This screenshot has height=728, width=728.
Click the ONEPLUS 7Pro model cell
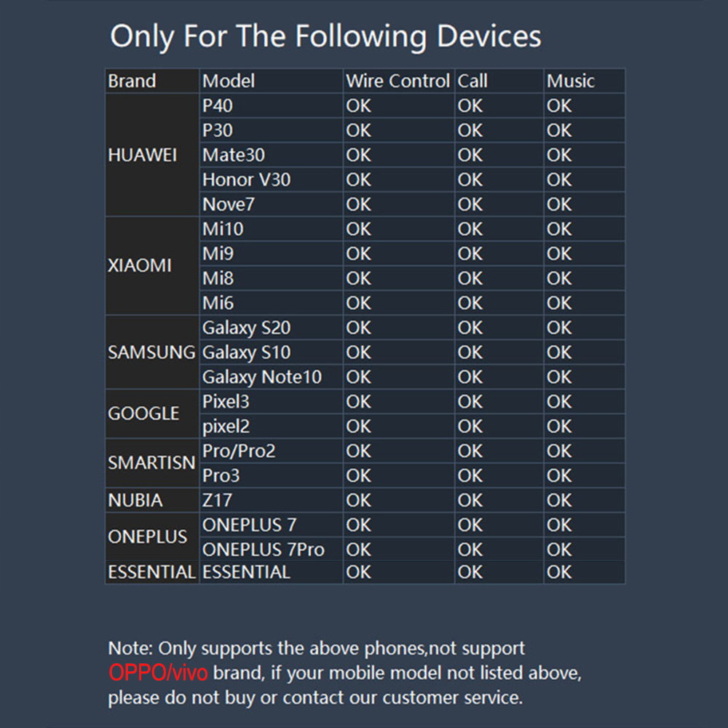coord(271,549)
